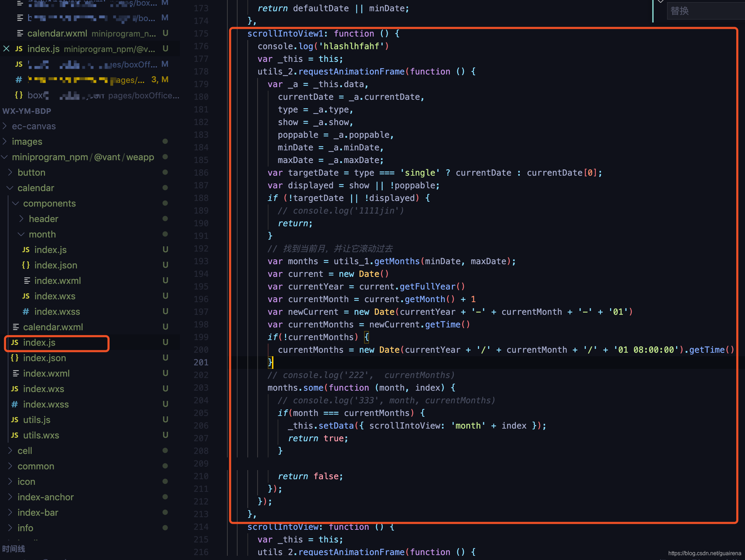Click the '3, M' status of the pages file
Viewport: 745px width, 560px height.
[160, 79]
